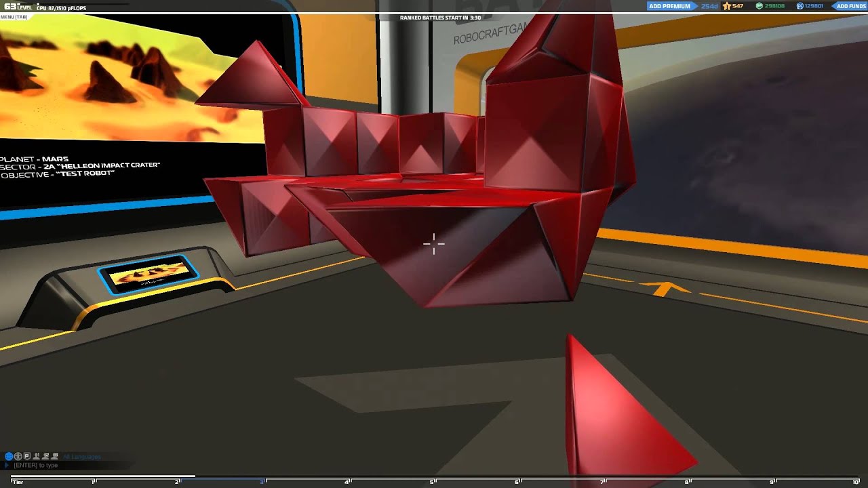Image resolution: width=868 pixels, height=488 pixels.
Task: Select the second round chat channel icon
Action: (x=18, y=456)
